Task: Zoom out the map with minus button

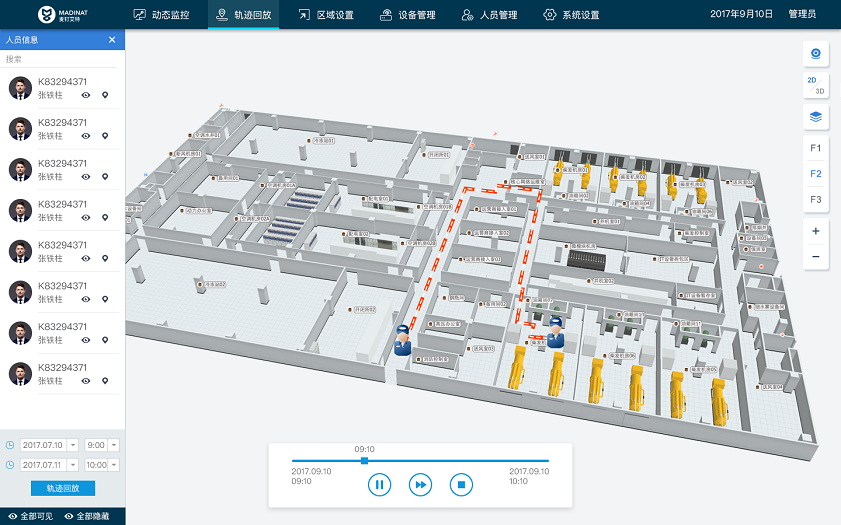Action: point(816,257)
